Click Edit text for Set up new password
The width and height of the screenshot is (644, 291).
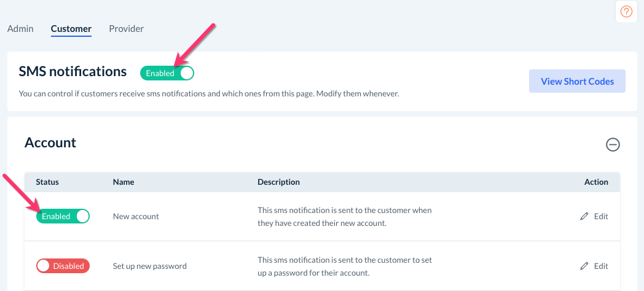601,266
